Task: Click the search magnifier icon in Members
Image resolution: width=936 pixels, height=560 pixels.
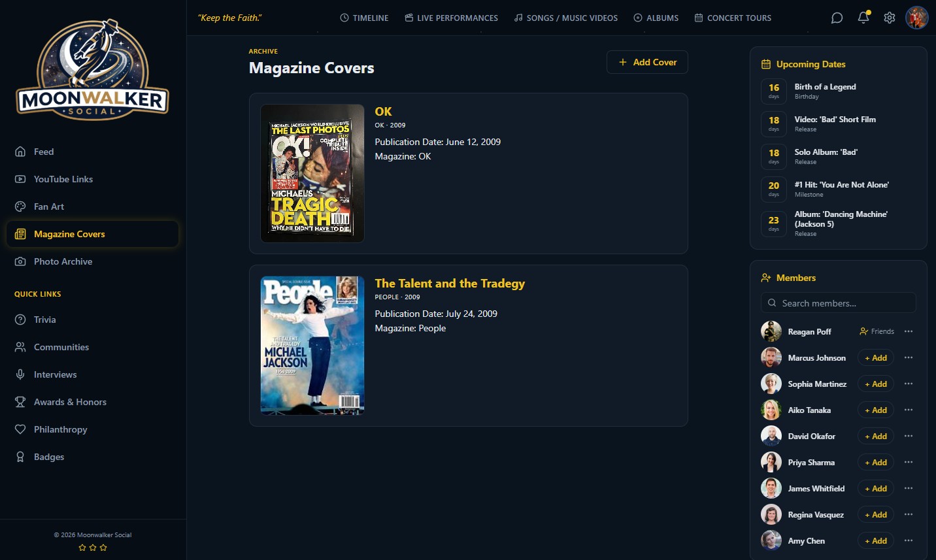Action: [772, 303]
